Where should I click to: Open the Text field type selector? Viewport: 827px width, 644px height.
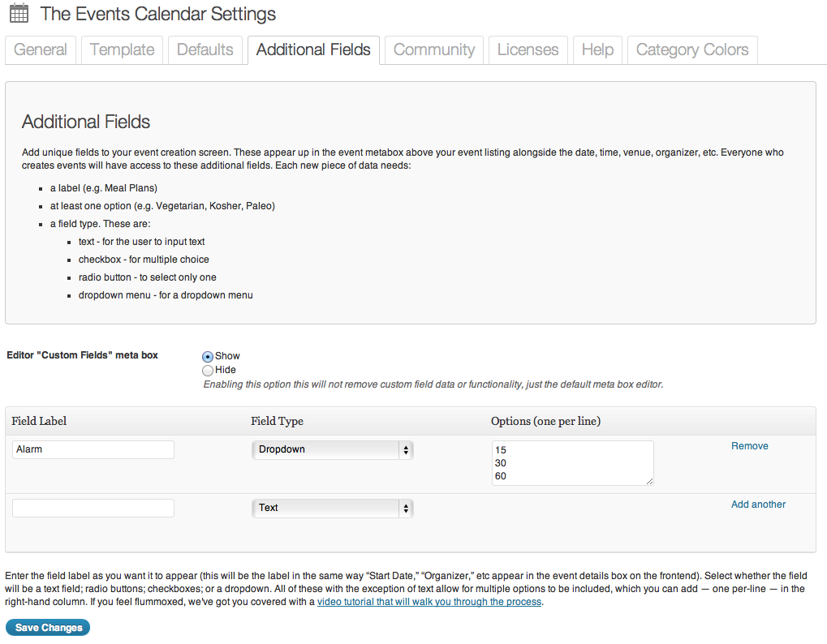tap(332, 509)
